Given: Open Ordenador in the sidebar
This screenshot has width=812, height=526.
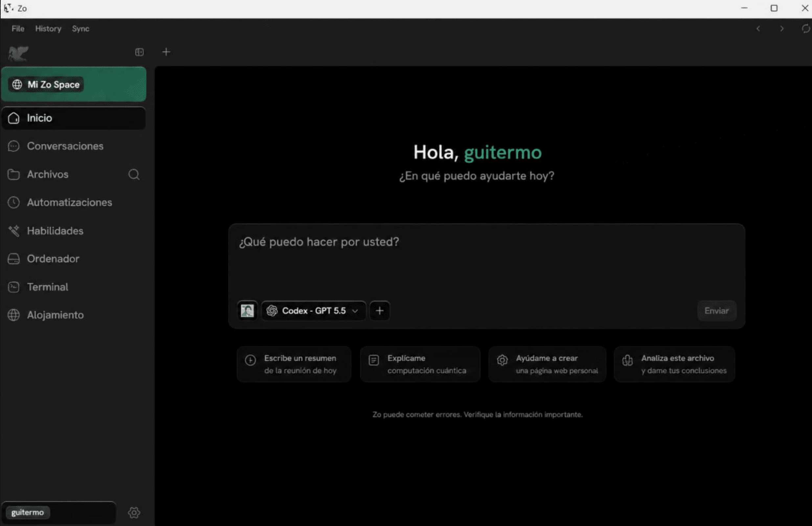Looking at the screenshot, I should tap(74, 259).
